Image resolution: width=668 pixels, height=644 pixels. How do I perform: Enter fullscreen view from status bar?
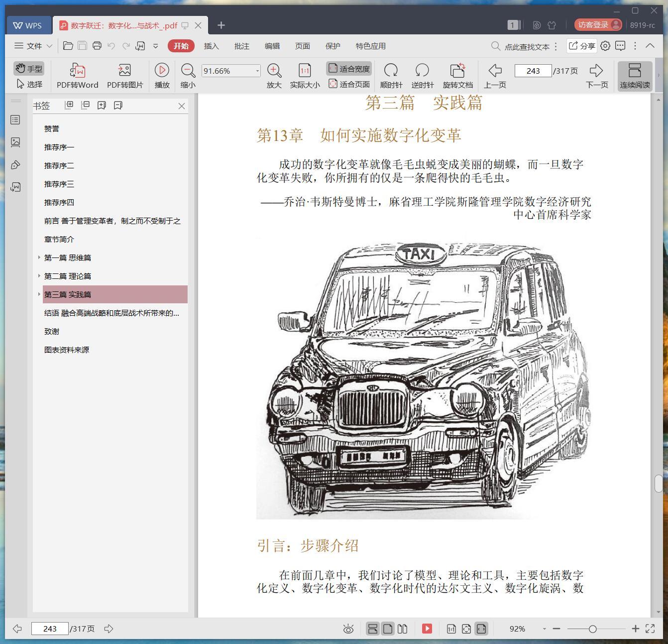pyautogui.click(x=650, y=629)
